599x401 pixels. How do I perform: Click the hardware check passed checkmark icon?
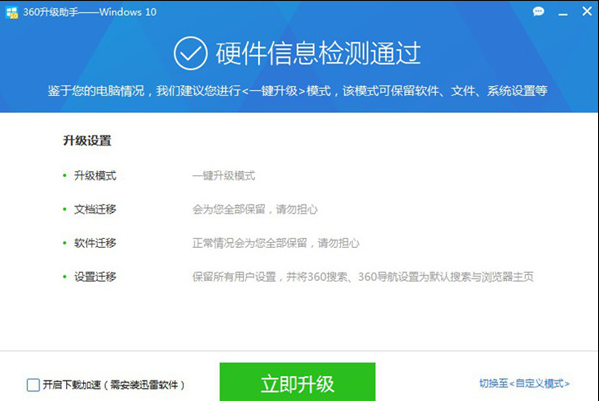click(x=190, y=53)
